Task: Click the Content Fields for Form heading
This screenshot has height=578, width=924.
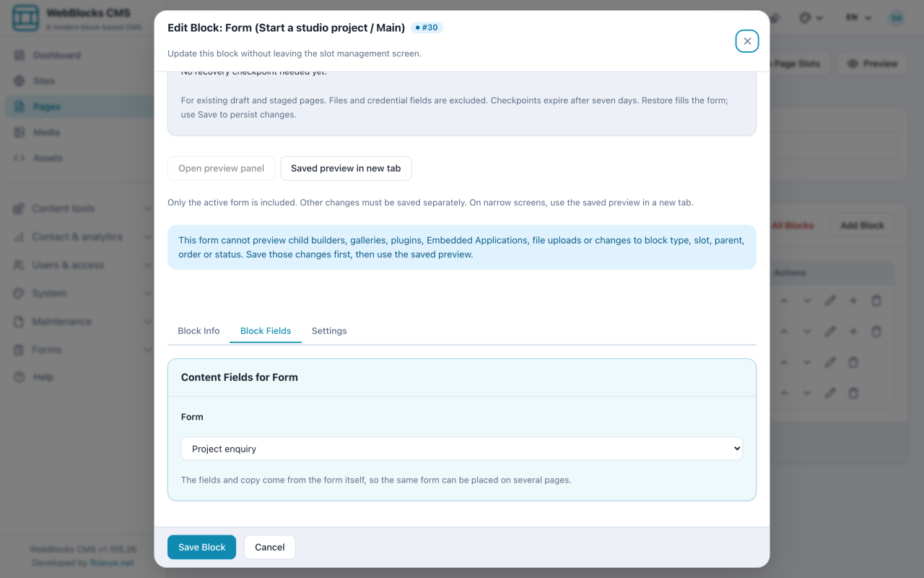Action: coord(240,377)
